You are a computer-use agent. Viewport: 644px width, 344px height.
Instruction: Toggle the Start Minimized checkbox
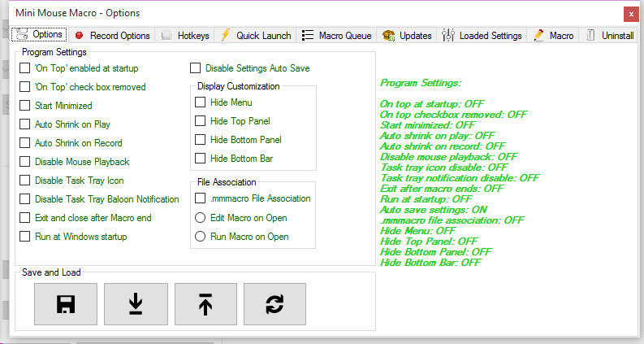pyautogui.click(x=25, y=106)
